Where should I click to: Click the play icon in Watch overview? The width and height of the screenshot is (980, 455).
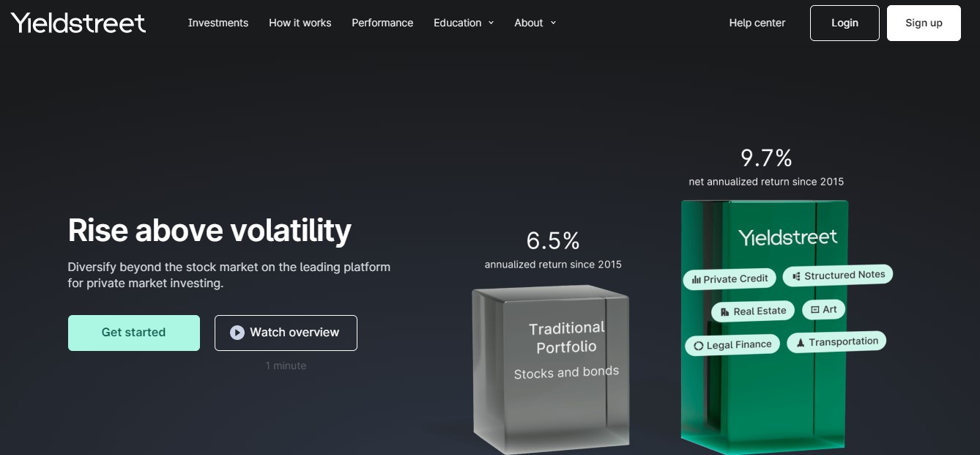point(237,333)
